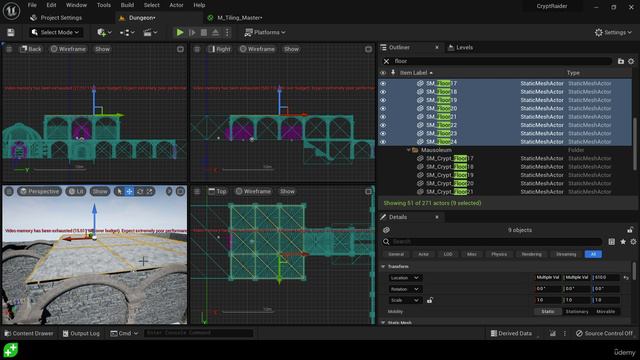Click the Back view type button
The height and width of the screenshot is (360, 640).
(x=31, y=49)
